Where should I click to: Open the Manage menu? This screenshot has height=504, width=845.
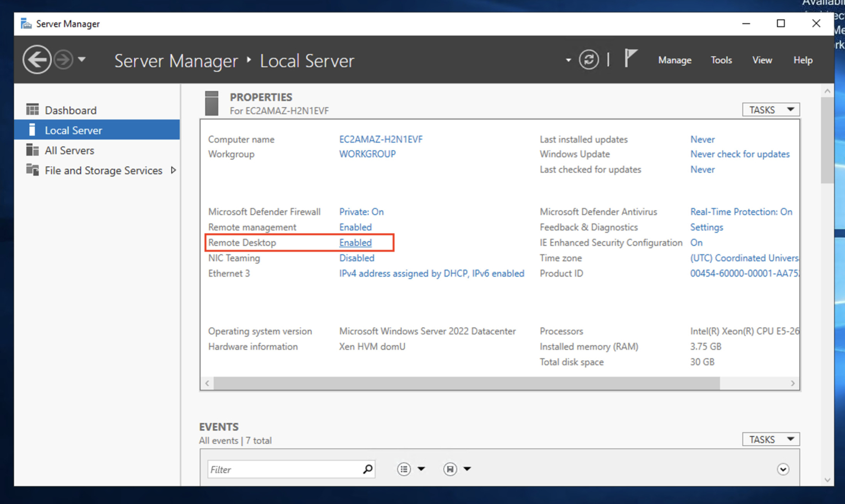click(x=674, y=60)
